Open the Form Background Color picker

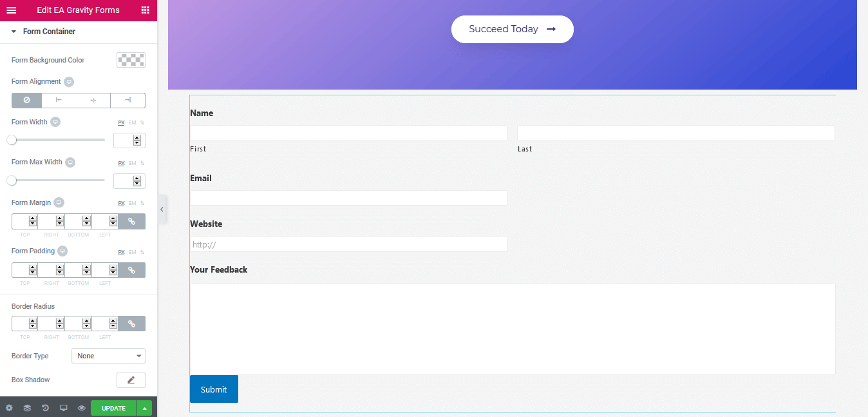pyautogui.click(x=131, y=59)
